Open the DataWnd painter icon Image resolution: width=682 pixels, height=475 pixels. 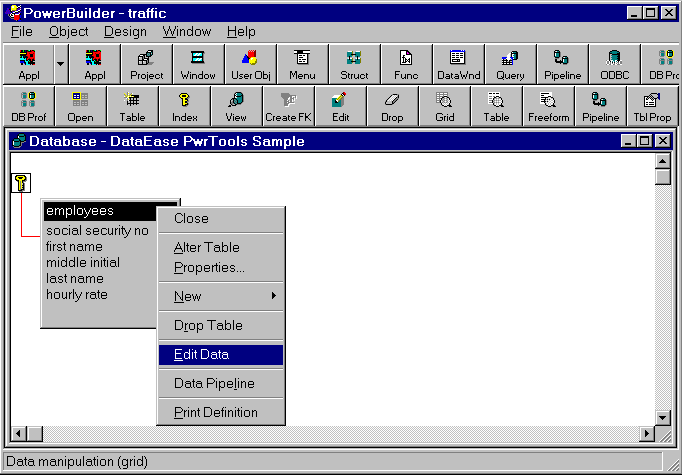click(x=458, y=64)
